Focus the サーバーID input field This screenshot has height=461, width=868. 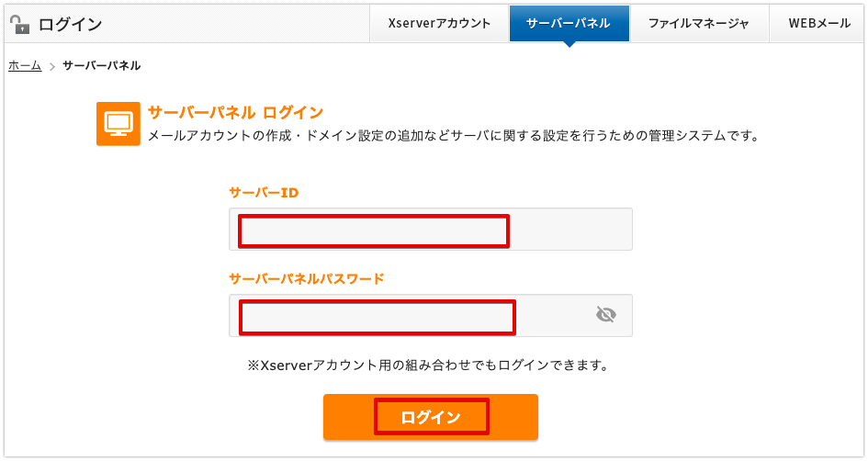tap(431, 229)
